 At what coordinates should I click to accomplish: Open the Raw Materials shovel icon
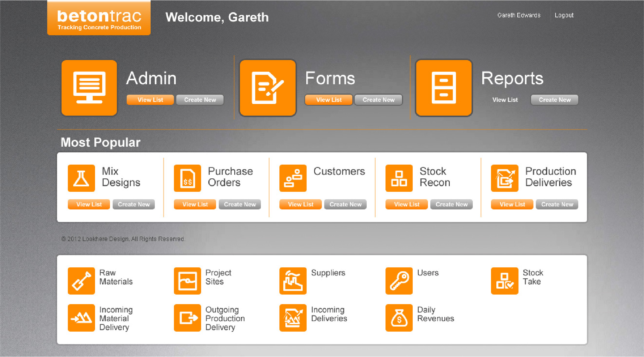click(x=81, y=281)
